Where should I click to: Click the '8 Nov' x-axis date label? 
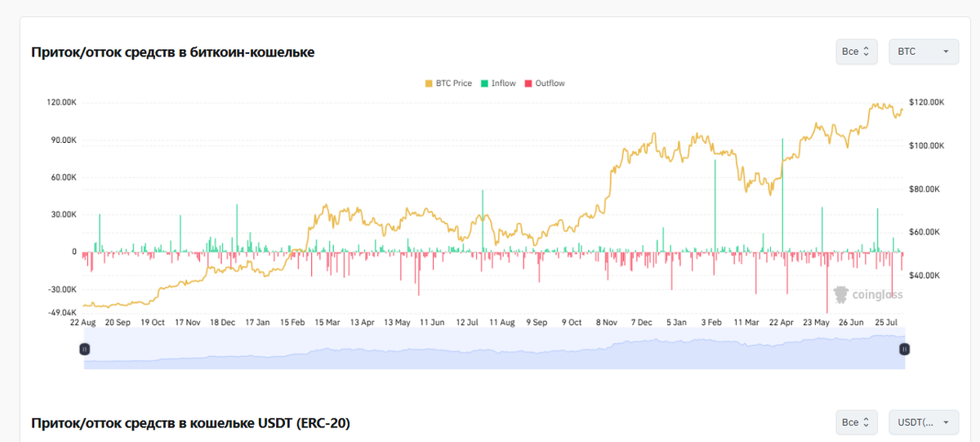point(608,323)
